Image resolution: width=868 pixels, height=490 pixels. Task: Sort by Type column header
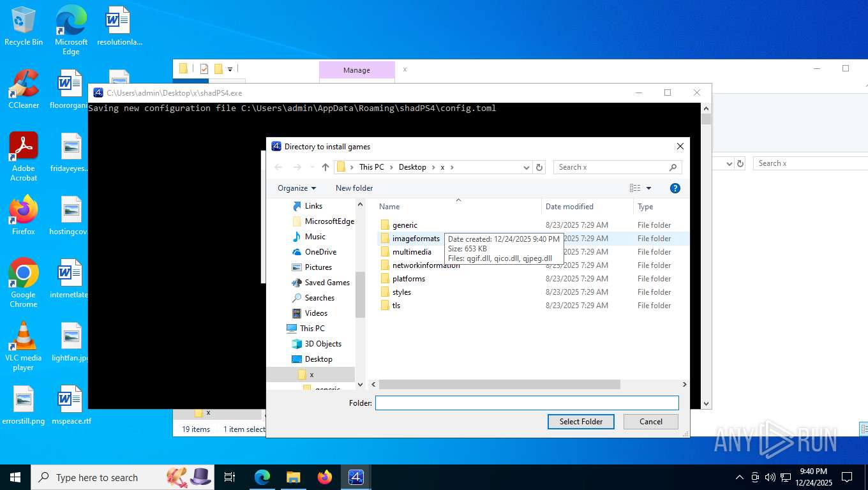(661, 207)
